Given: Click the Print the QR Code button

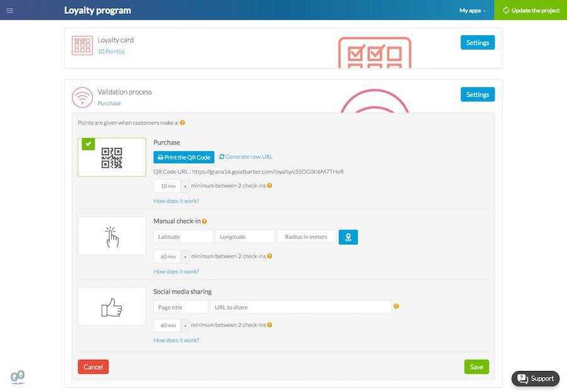Looking at the screenshot, I should point(183,158).
